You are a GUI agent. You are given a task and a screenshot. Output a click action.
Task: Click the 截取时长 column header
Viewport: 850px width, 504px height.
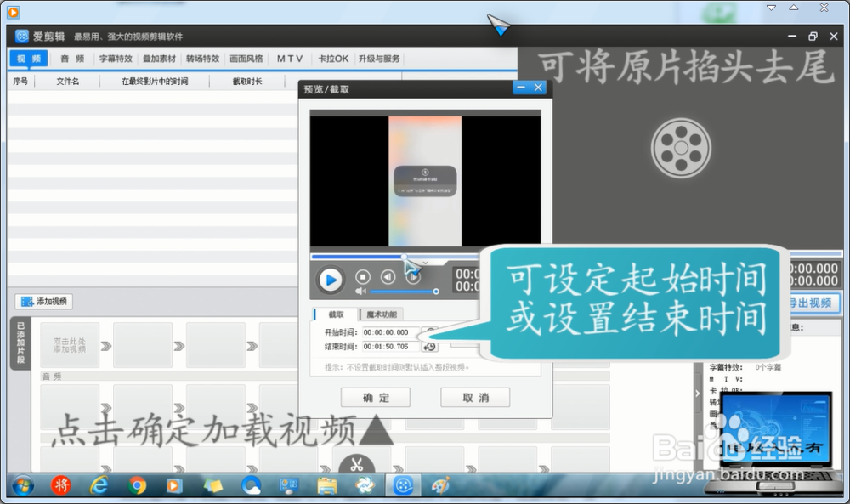point(247,82)
